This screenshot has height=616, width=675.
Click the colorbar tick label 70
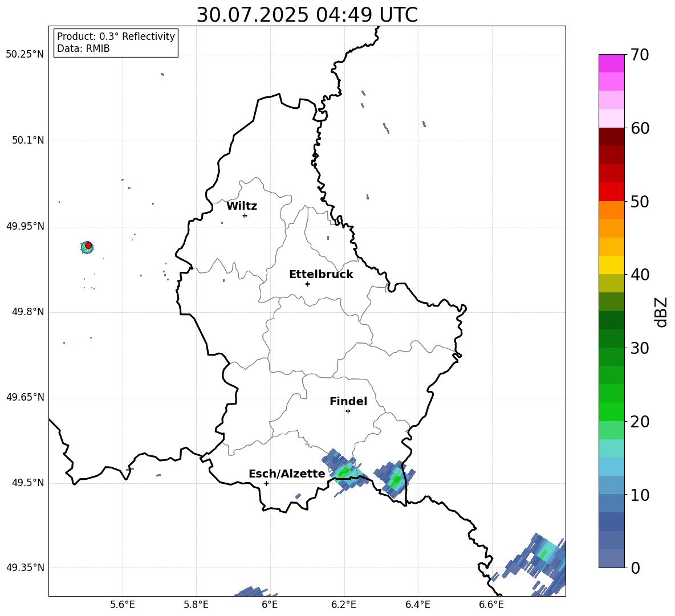(640, 55)
